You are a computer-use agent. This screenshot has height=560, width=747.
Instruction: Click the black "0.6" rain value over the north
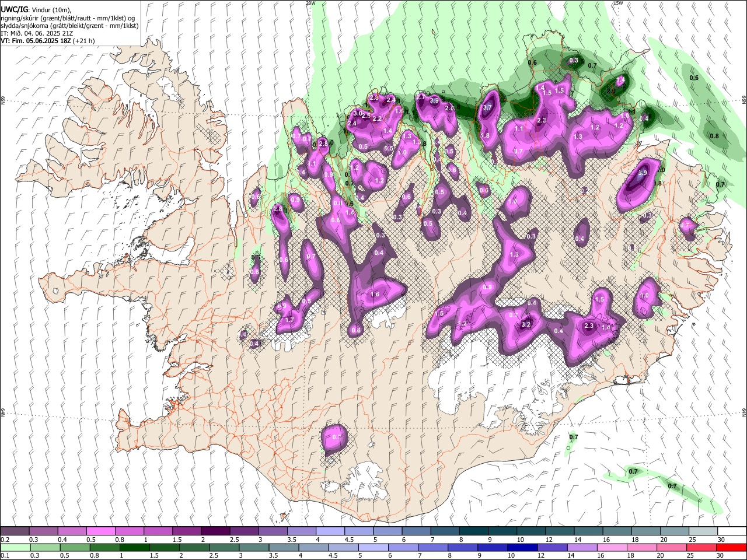point(532,62)
